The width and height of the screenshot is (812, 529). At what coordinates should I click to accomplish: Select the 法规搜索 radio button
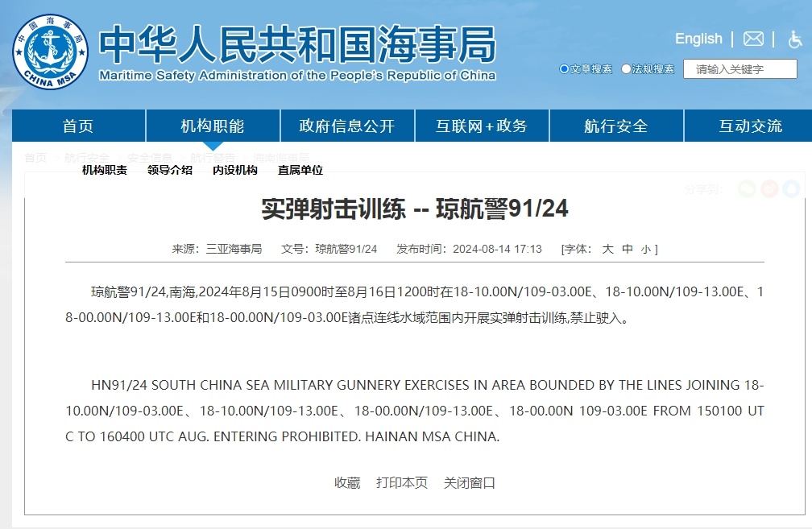point(626,69)
